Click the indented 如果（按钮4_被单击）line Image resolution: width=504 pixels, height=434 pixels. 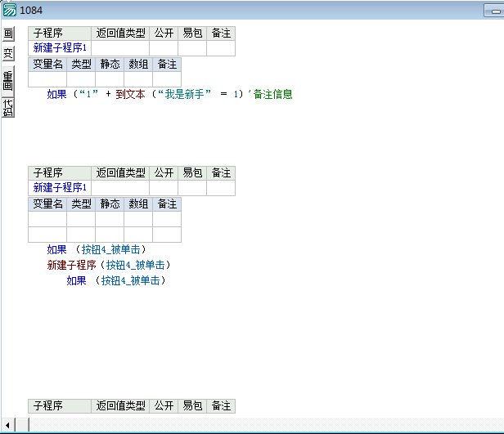pyautogui.click(x=118, y=280)
